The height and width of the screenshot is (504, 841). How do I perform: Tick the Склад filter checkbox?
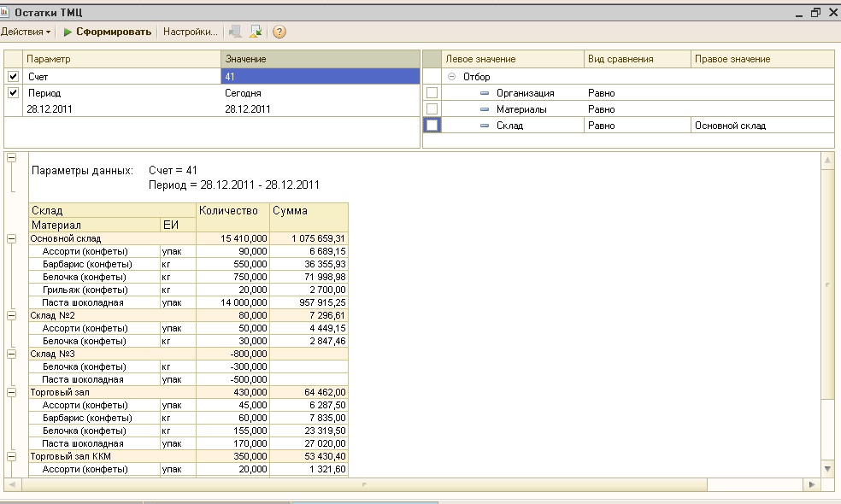coord(432,125)
